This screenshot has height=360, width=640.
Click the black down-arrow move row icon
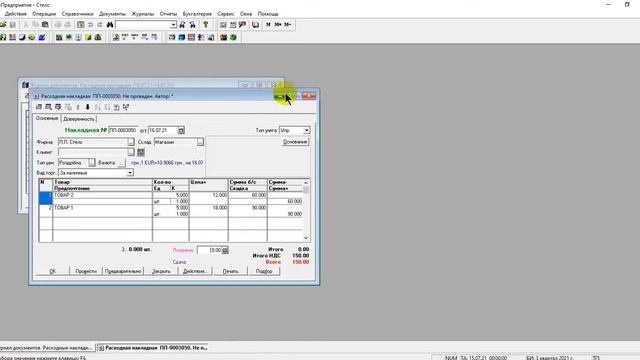87,107
